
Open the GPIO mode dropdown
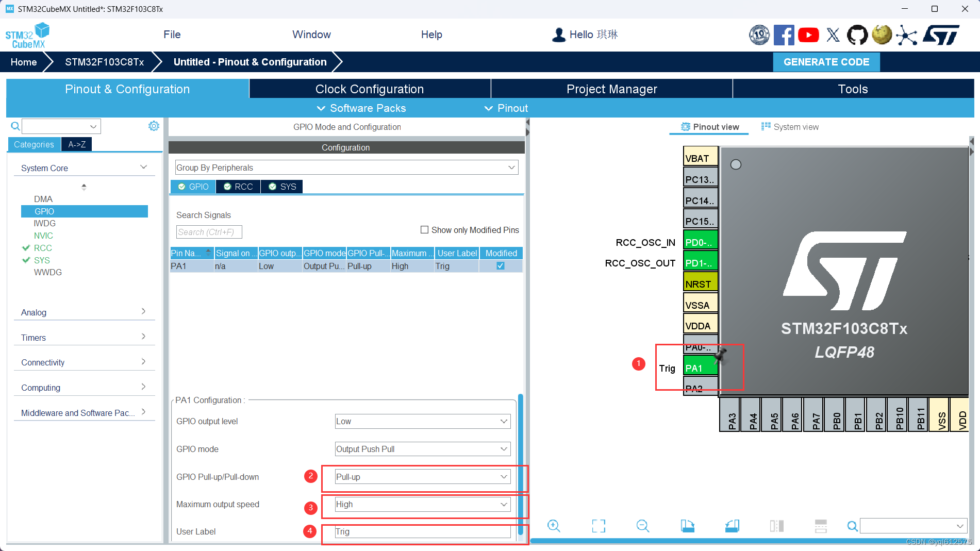click(x=423, y=449)
